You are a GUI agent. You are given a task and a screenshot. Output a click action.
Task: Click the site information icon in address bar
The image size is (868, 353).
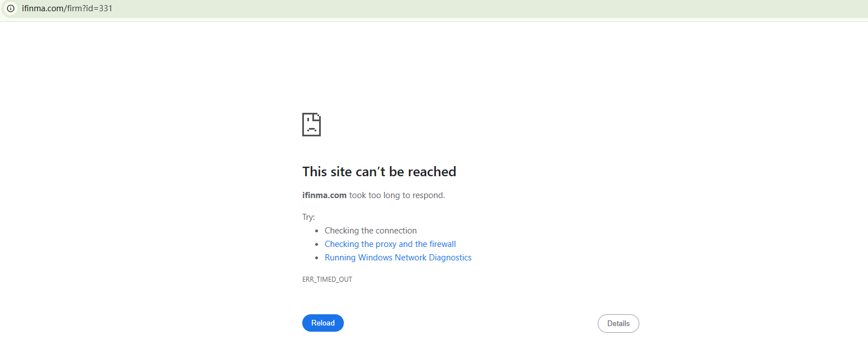click(10, 8)
